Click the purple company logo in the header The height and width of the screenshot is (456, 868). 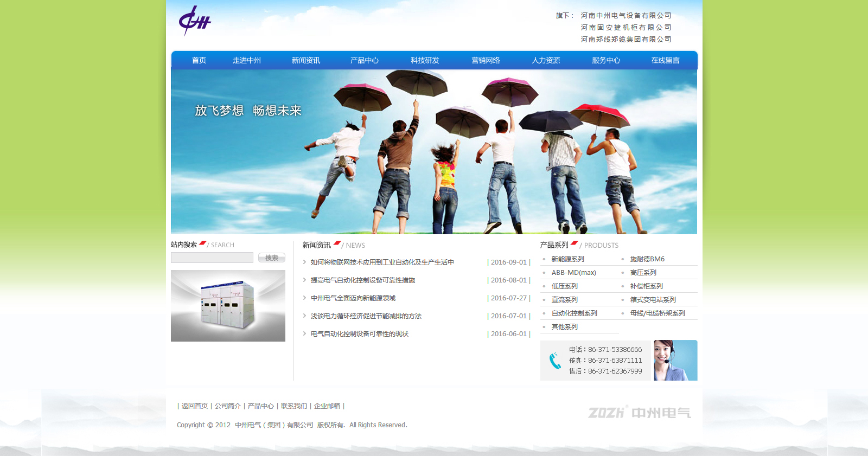(x=195, y=21)
